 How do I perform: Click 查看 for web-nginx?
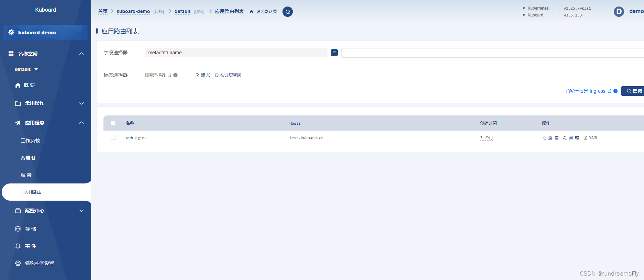tap(551, 138)
